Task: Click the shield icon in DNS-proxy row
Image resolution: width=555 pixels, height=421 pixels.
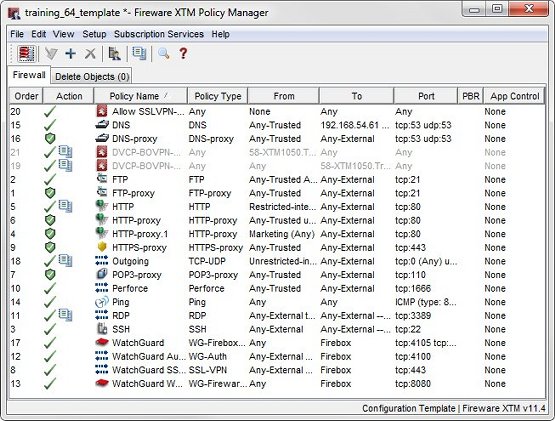Action: pos(50,138)
